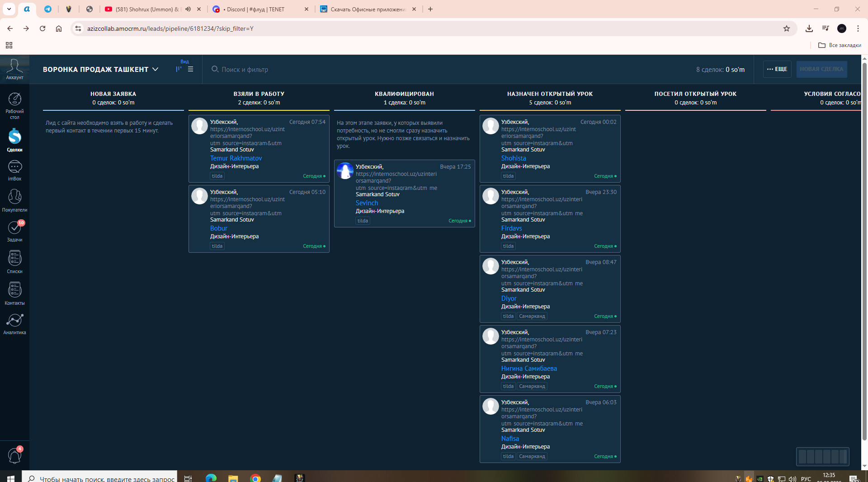
Task: Open Аналитика reports in sidebar
Action: coord(14,324)
